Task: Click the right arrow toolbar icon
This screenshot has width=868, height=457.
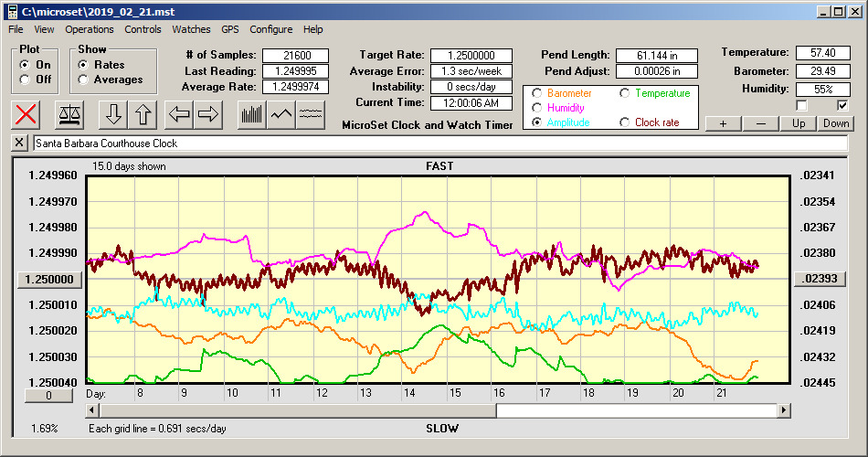Action: click(x=208, y=114)
